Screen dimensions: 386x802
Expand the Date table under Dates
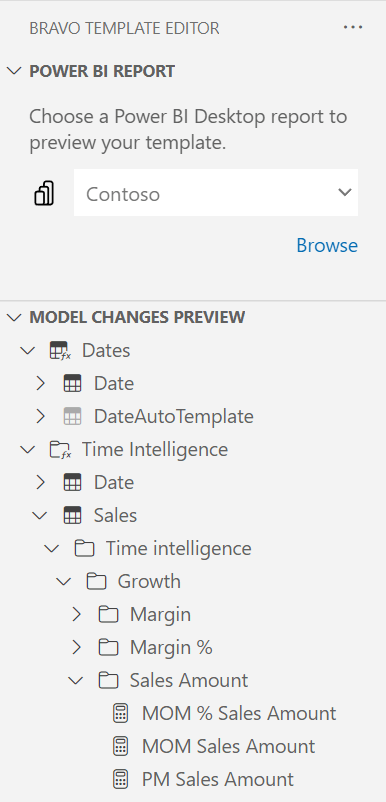tap(40, 384)
